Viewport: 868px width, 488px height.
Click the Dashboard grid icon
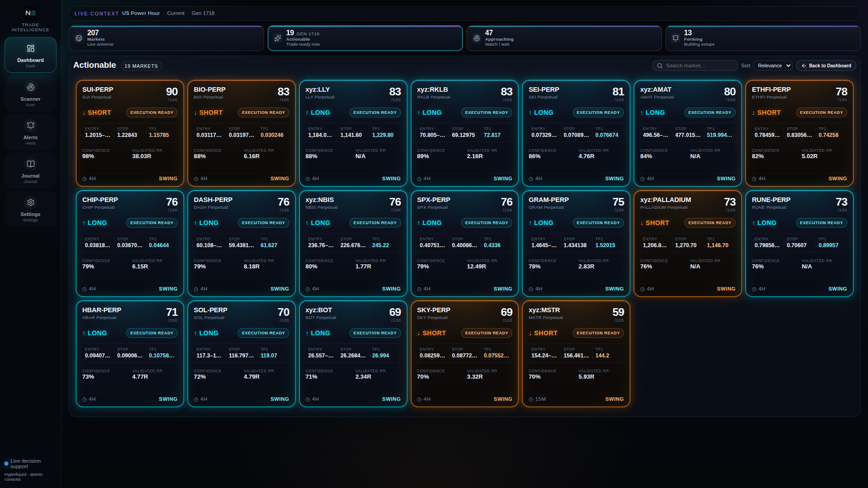pyautogui.click(x=30, y=48)
